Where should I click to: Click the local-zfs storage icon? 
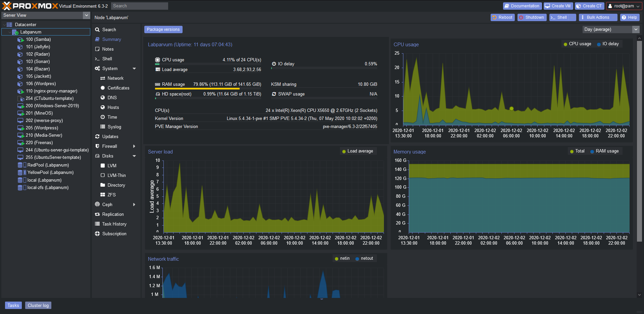point(22,187)
